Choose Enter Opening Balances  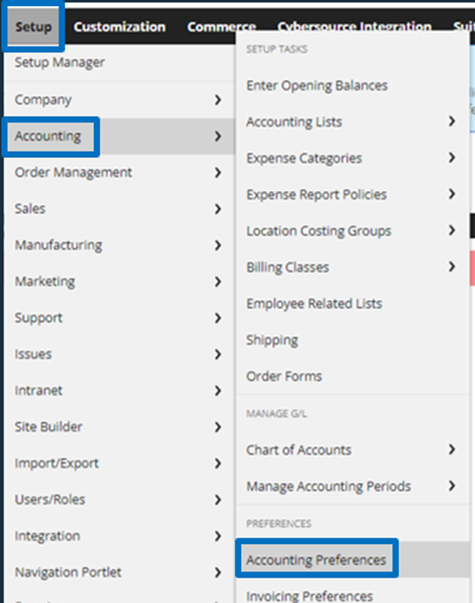[317, 85]
